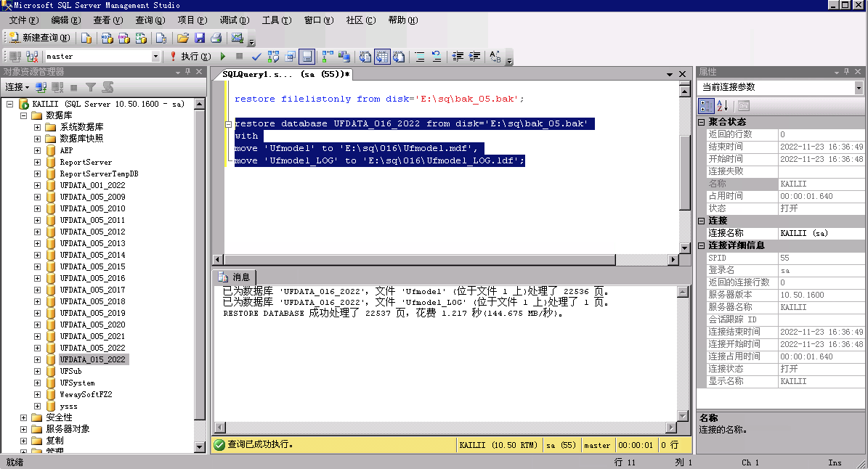868x469 pixels.
Task: Toggle auto-hide pin on the Object Explorer panel
Action: [187, 72]
